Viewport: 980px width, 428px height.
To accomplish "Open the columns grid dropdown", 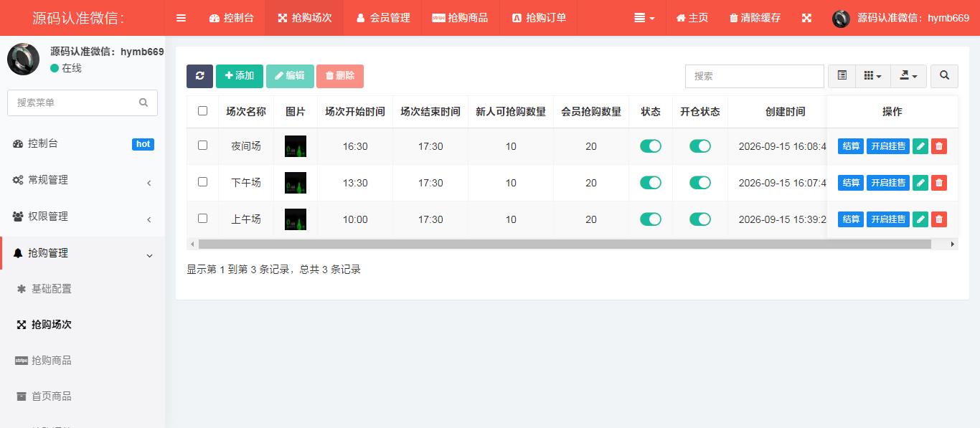I will pos(872,76).
